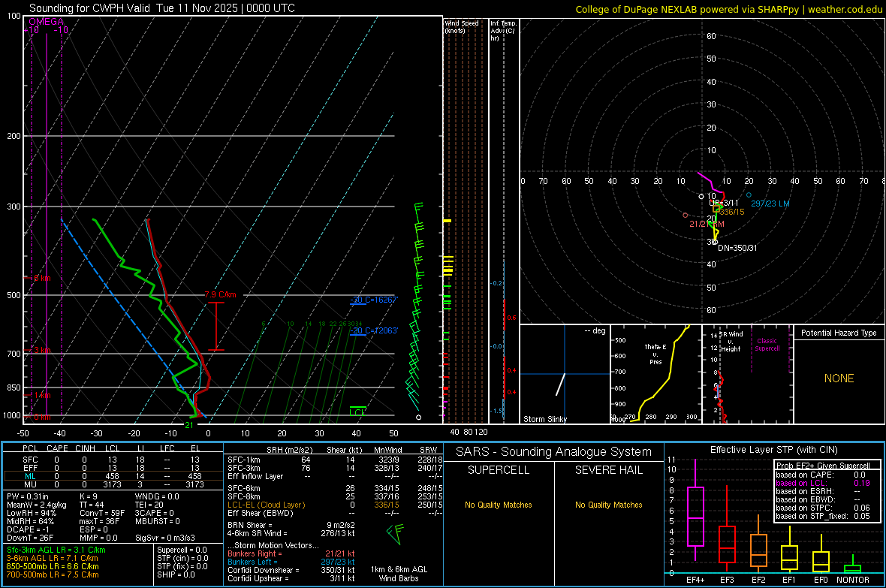Click No Quality Matches under SEVERE HAIL
The height and width of the screenshot is (588, 886).
608,505
